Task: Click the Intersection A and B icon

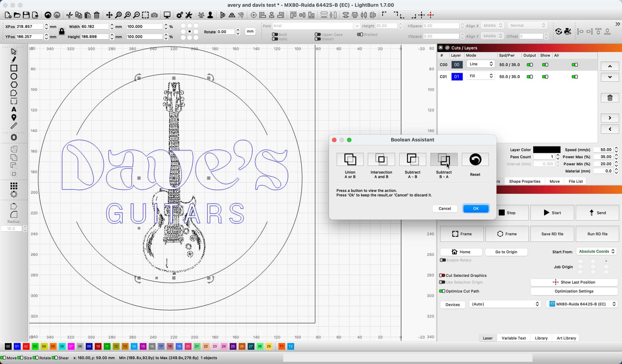Action: pyautogui.click(x=381, y=160)
